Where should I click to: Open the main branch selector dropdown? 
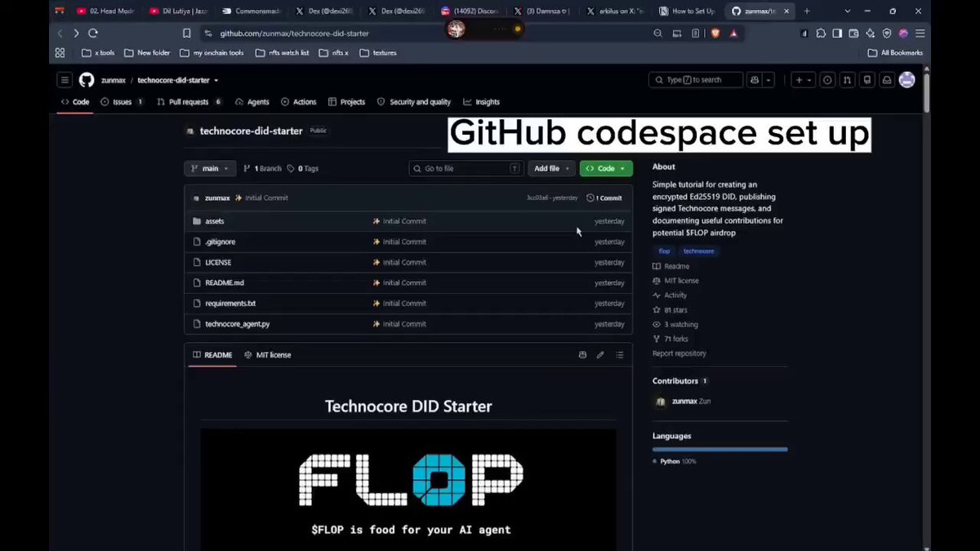coord(210,168)
